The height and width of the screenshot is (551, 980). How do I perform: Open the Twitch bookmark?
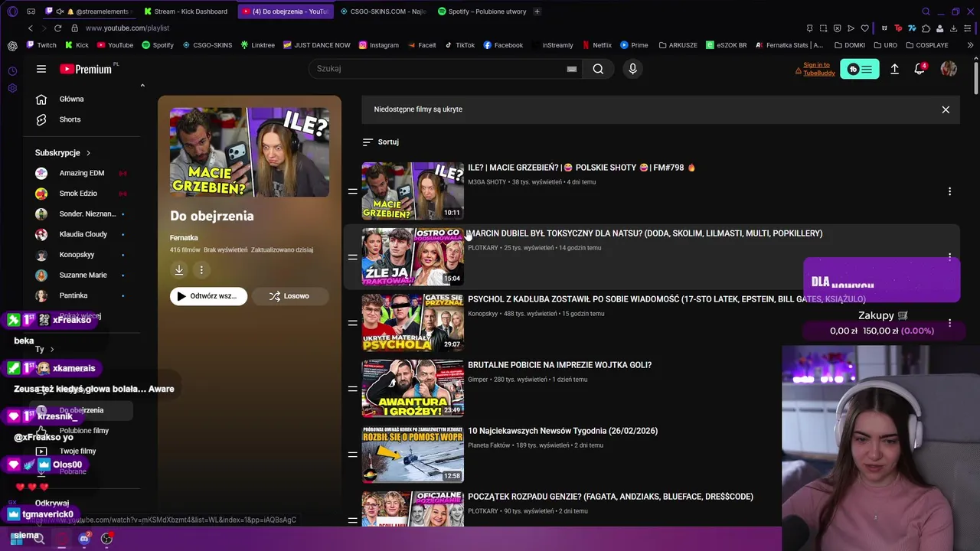(41, 45)
